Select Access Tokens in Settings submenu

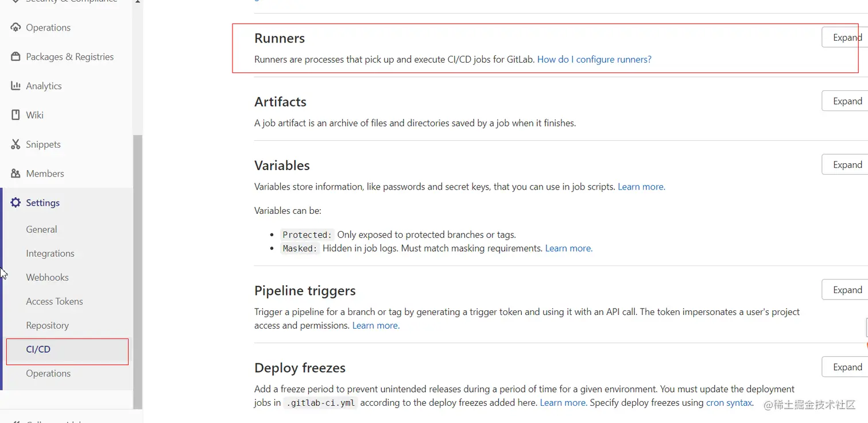[x=55, y=301]
